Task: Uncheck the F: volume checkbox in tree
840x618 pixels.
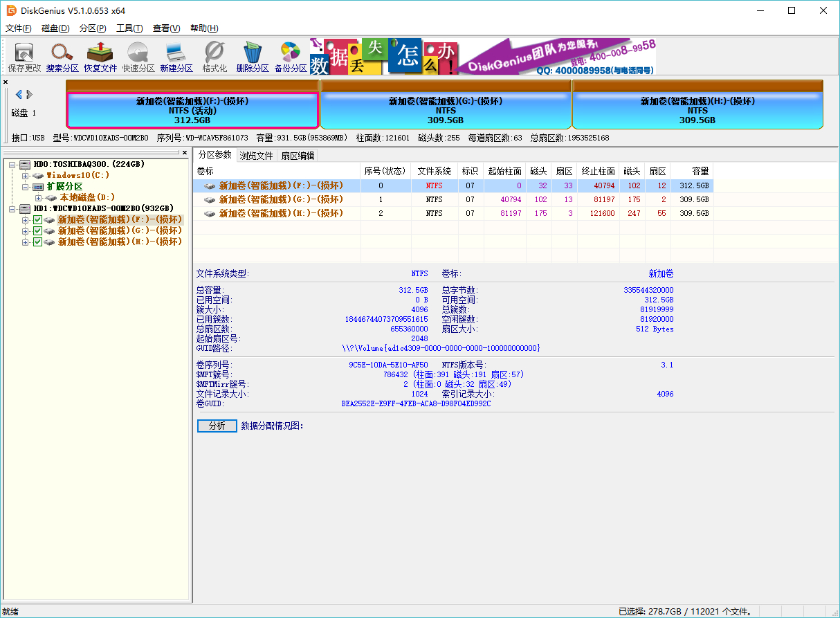Action: click(x=38, y=220)
